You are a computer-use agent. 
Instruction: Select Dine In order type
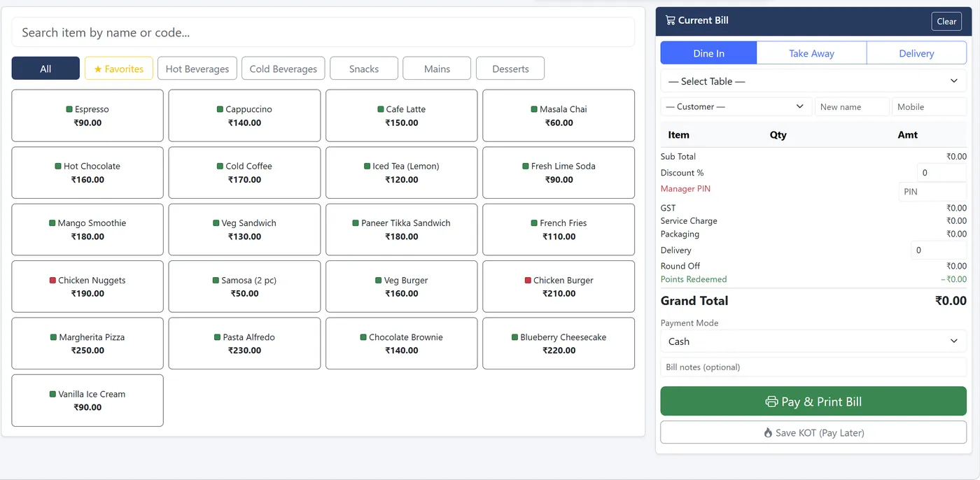(708, 53)
